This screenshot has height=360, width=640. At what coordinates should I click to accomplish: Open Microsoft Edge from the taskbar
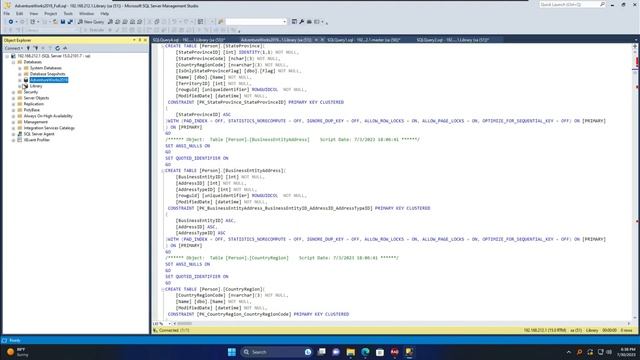tap(365, 352)
